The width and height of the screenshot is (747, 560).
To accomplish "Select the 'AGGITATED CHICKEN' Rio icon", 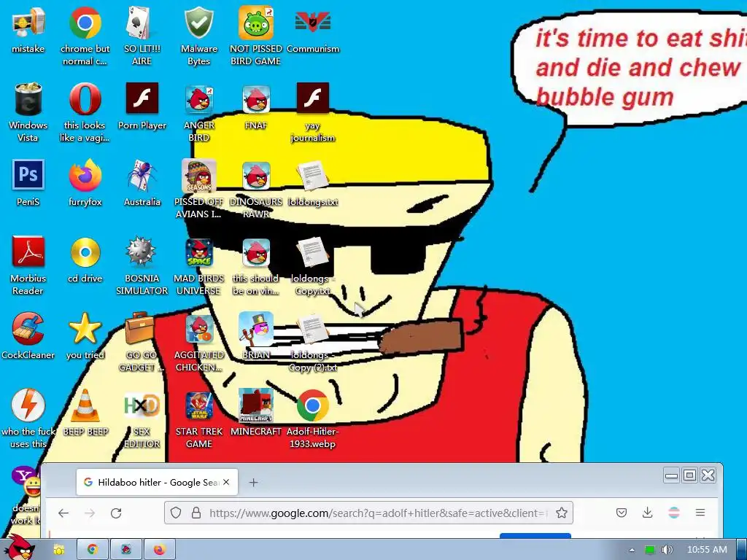I will click(x=198, y=329).
